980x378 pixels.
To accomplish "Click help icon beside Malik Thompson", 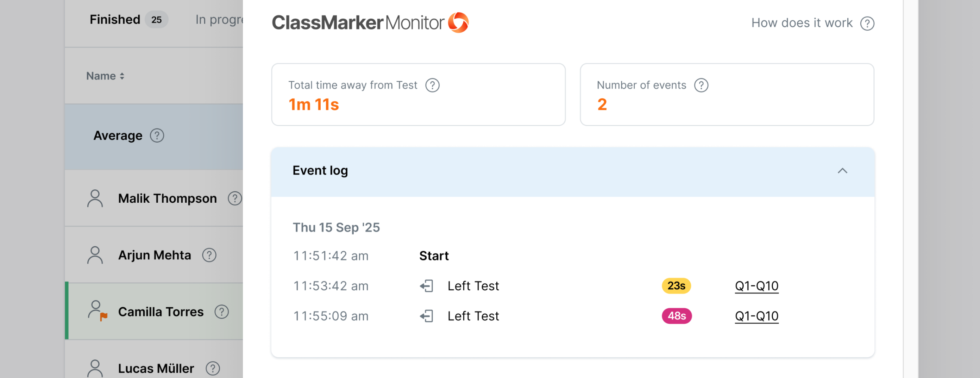I will (235, 198).
